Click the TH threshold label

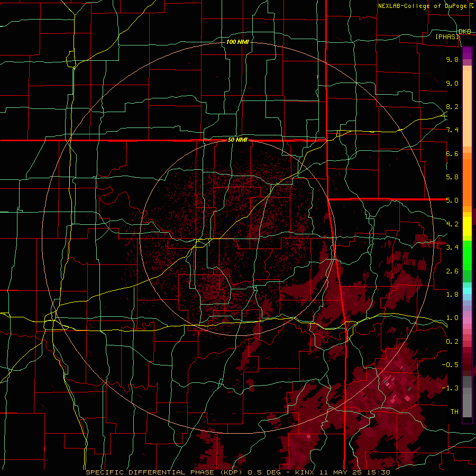[454, 412]
